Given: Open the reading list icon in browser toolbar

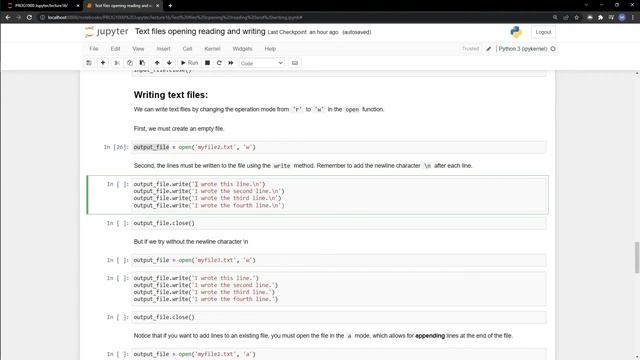Looking at the screenshot, I should pos(611,18).
